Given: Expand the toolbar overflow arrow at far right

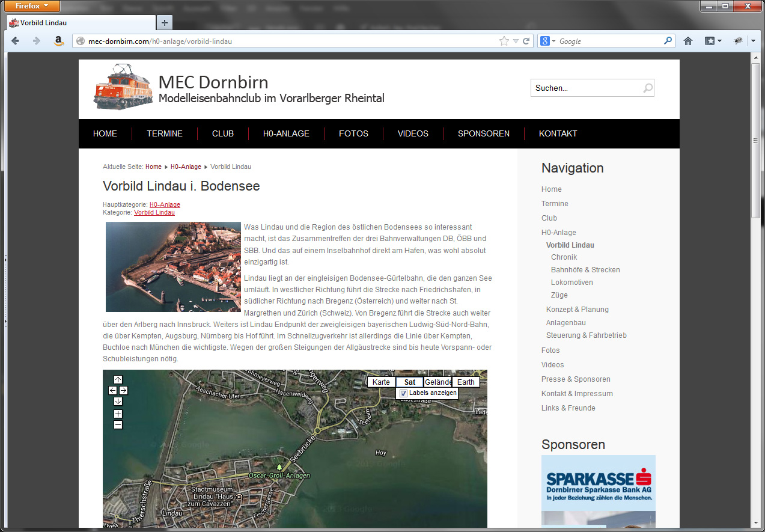Looking at the screenshot, I should coord(753,41).
